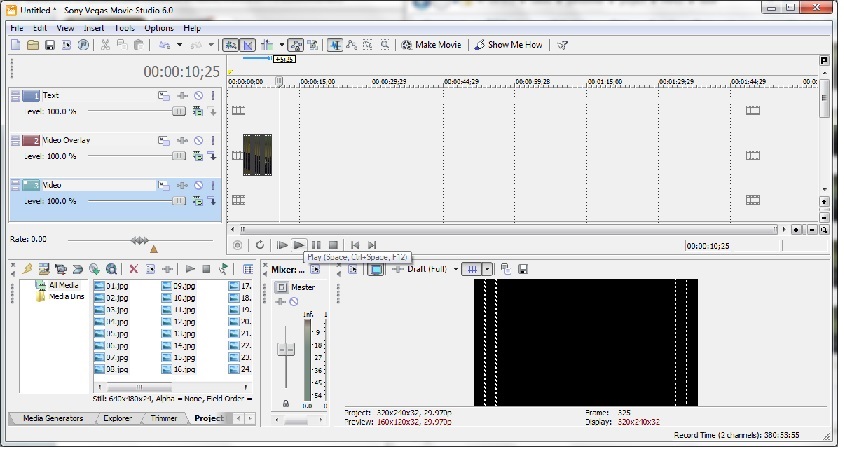Open the Options menu
The image size is (844, 451).
[x=159, y=28]
